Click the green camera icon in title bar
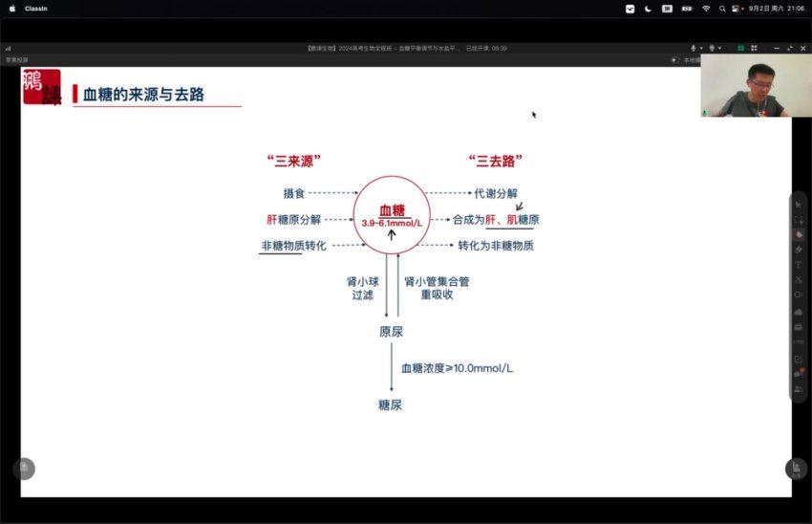 [x=739, y=48]
